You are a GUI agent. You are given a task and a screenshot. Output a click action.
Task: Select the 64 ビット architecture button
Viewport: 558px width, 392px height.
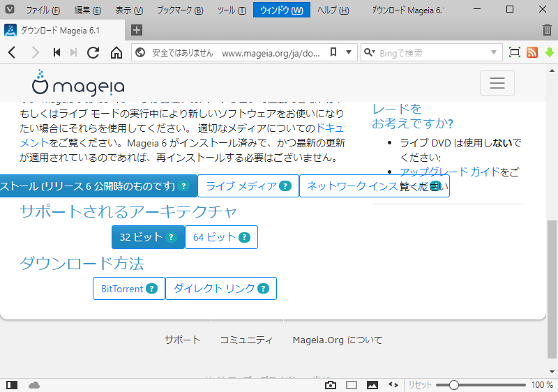(x=221, y=237)
